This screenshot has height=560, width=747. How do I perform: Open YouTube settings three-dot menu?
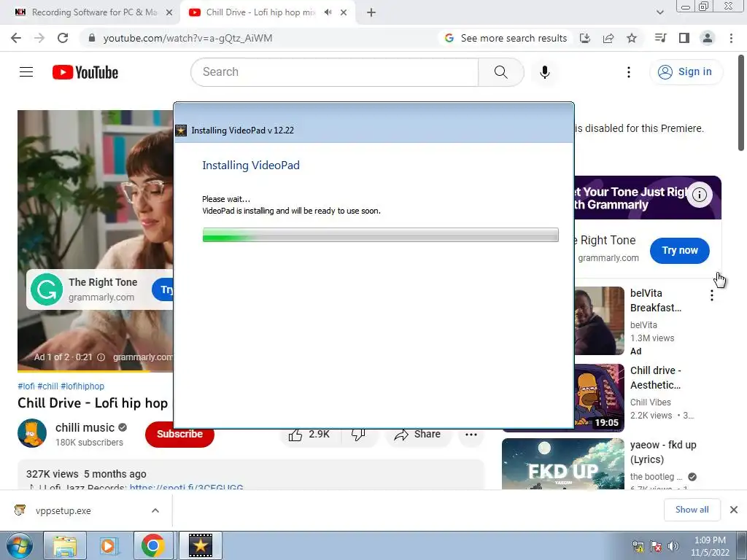628,72
